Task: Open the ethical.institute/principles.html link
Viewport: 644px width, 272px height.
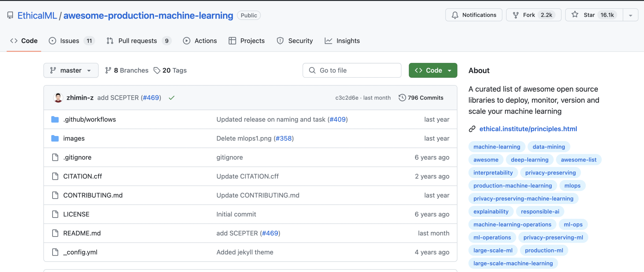Action: [528, 129]
